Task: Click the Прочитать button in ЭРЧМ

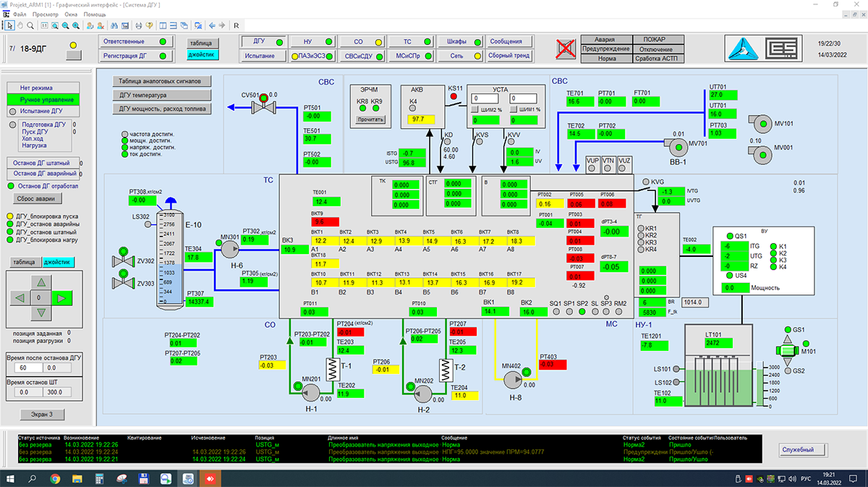Action: [x=370, y=119]
